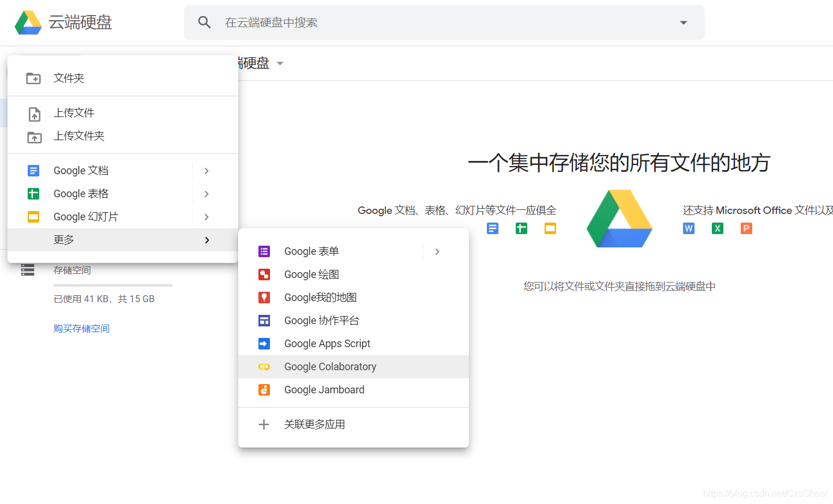The image size is (833, 504).
Task: Click the Google Sites icon
Action: (x=264, y=321)
